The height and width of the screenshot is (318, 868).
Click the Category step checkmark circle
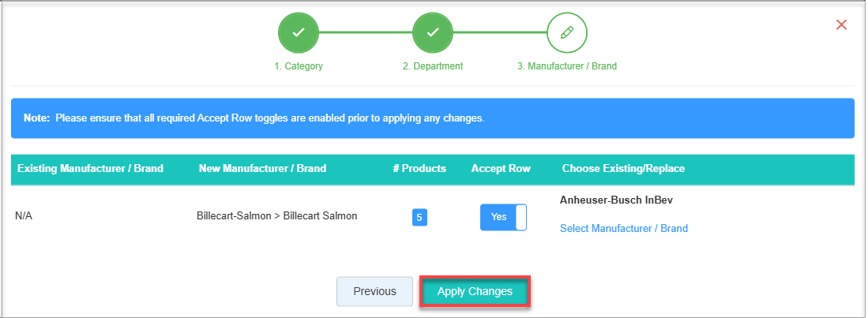[298, 33]
